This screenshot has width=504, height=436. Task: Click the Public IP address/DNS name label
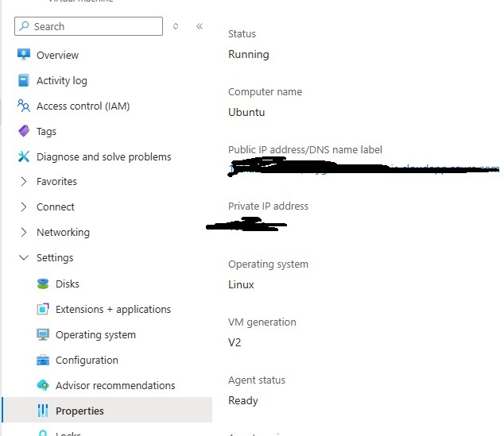[x=305, y=149]
